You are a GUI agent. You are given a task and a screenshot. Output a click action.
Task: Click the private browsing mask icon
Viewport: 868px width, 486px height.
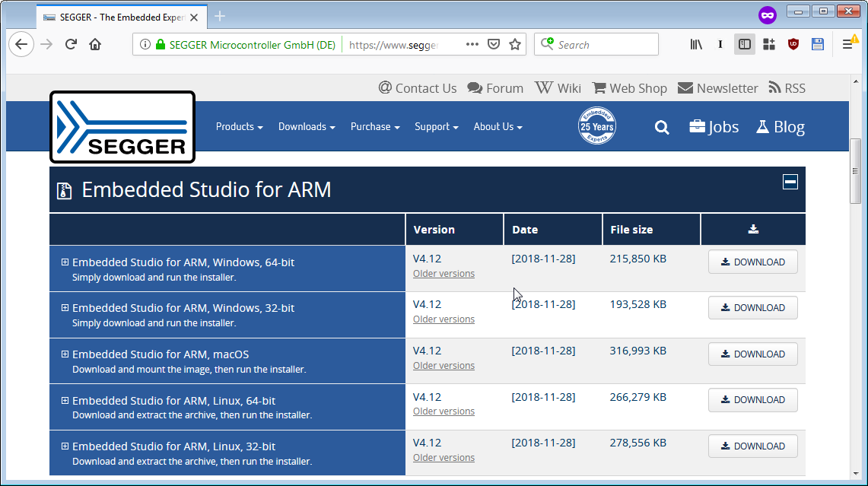pos(768,15)
